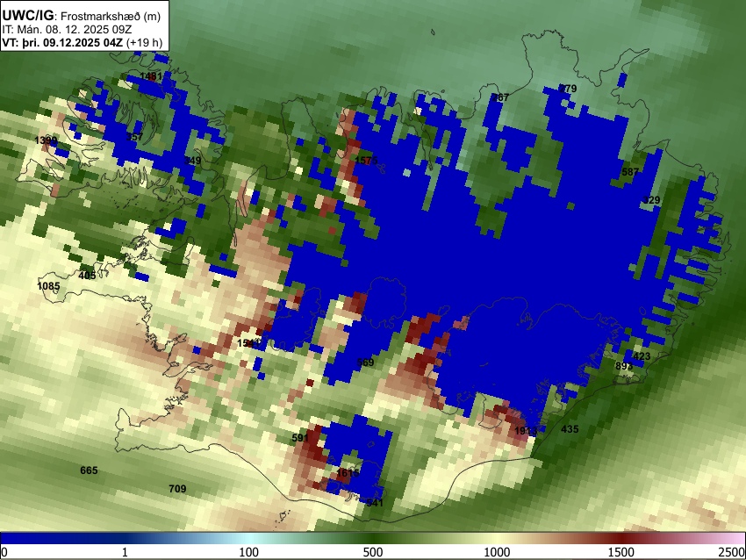This screenshot has height=560, width=746.
Task: Click the 709 value on the map
Action: pyautogui.click(x=177, y=489)
